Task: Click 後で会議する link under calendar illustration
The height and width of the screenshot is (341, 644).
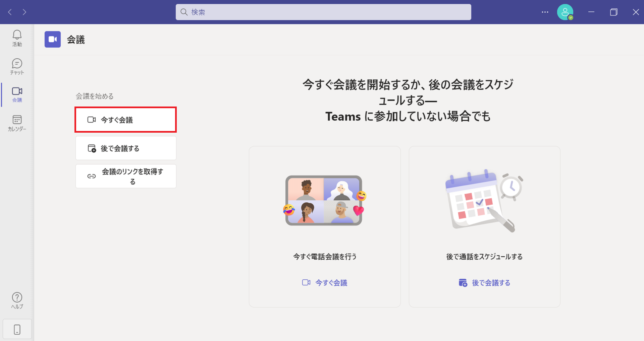Action: point(484,283)
